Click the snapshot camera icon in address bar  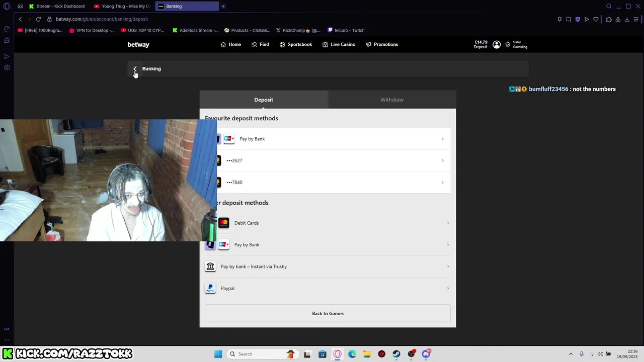pos(569,19)
